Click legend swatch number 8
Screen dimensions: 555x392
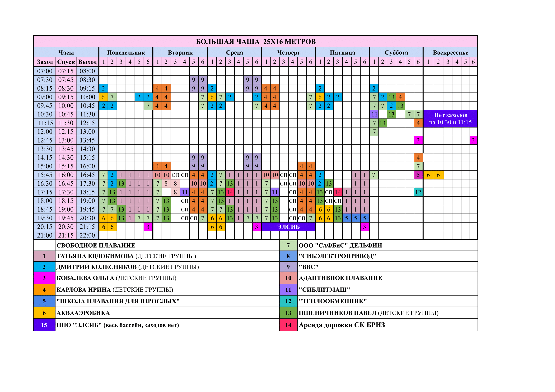[288, 256]
